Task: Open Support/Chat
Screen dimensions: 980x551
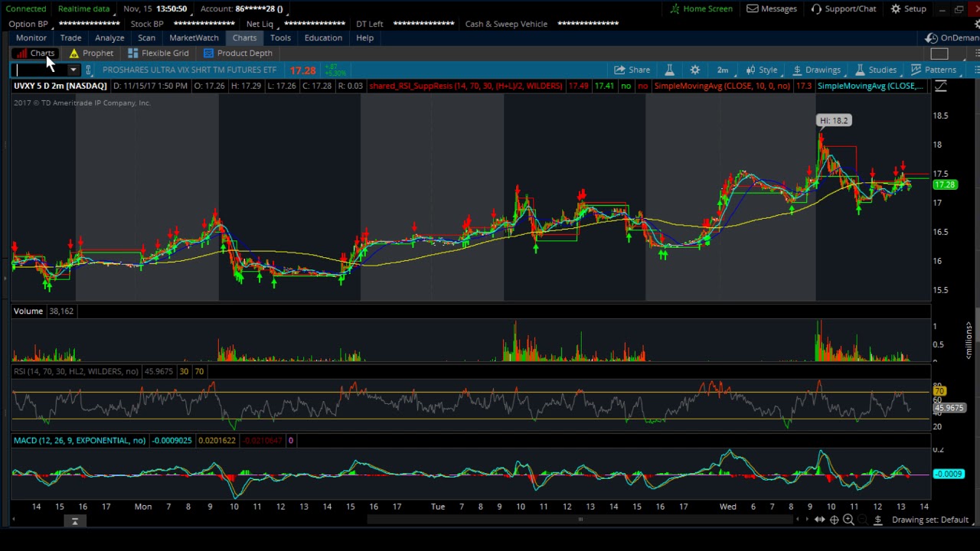Action: 843,8
